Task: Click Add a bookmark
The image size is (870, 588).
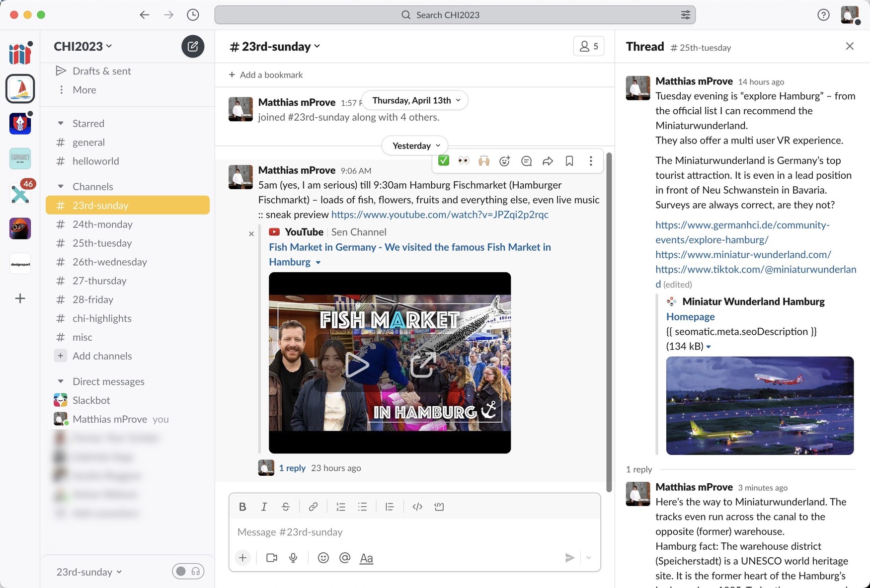Action: pos(266,75)
